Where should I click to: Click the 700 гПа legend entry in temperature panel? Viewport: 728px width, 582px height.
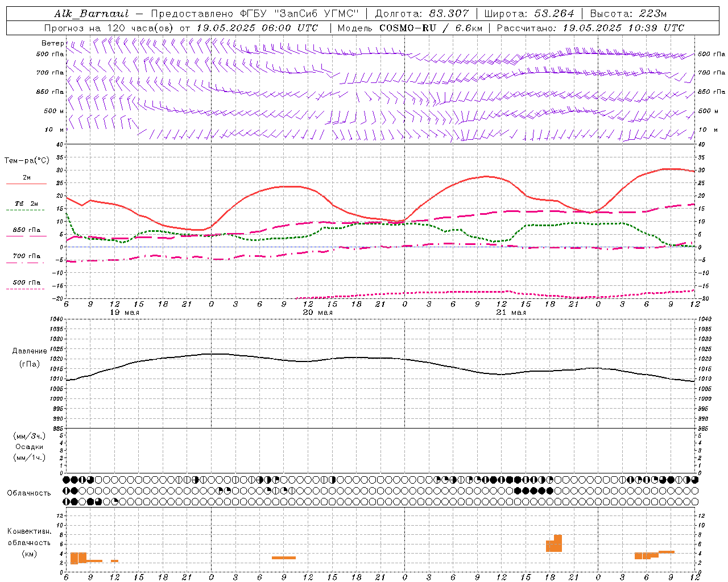27,256
